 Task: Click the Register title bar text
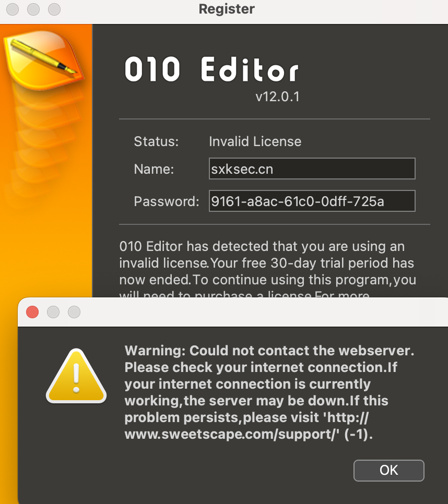(x=227, y=9)
